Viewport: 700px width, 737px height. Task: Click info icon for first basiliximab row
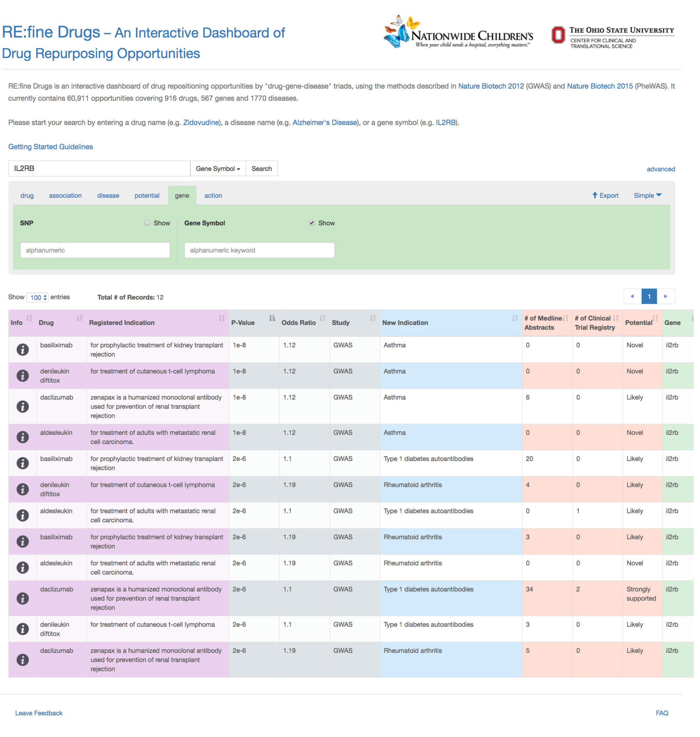click(22, 350)
